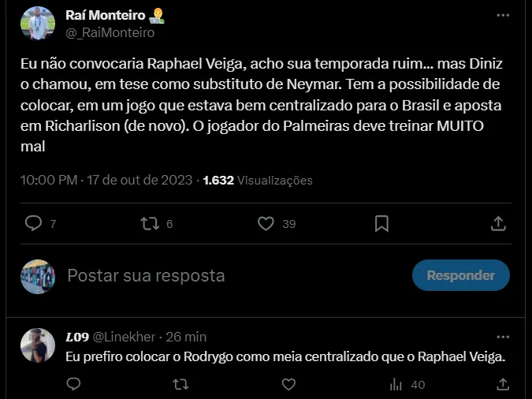Open the @_RaiMonteiro handle link
The image size is (532, 399).
pos(110,32)
